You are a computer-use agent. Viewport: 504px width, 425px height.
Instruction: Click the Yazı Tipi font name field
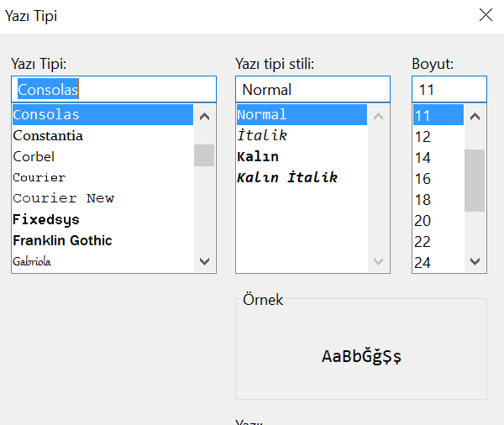click(x=113, y=89)
